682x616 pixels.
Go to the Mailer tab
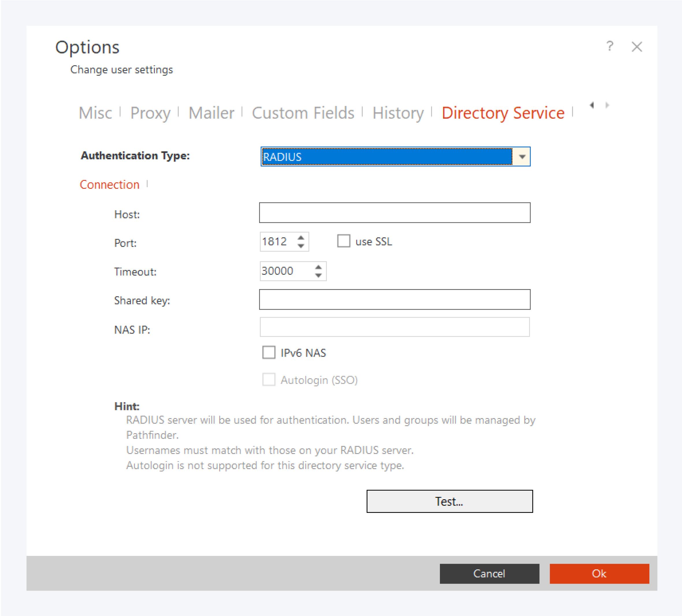click(211, 113)
